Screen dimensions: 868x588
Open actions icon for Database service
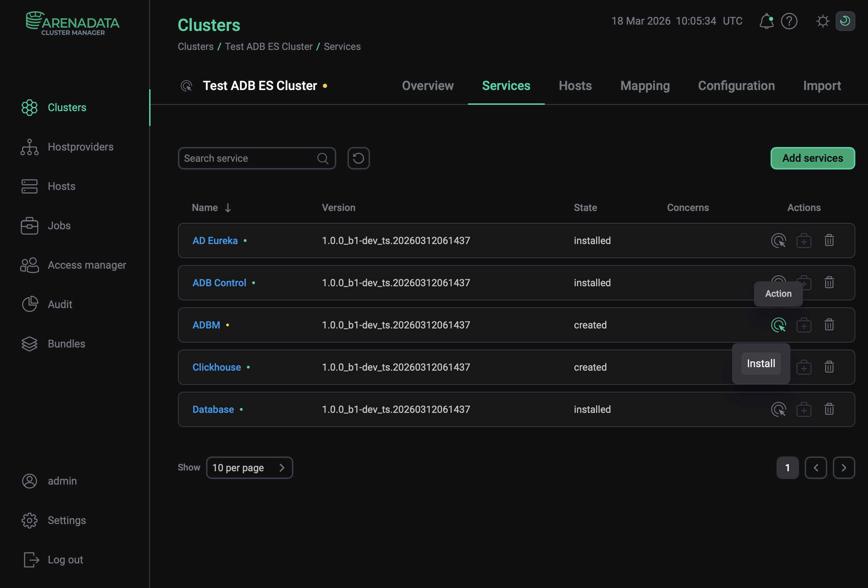pyautogui.click(x=778, y=409)
